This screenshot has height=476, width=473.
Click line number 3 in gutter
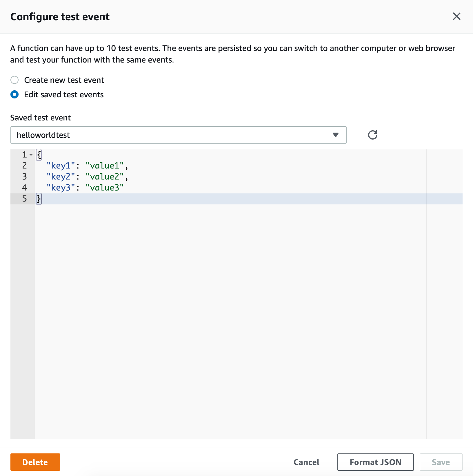tap(24, 177)
